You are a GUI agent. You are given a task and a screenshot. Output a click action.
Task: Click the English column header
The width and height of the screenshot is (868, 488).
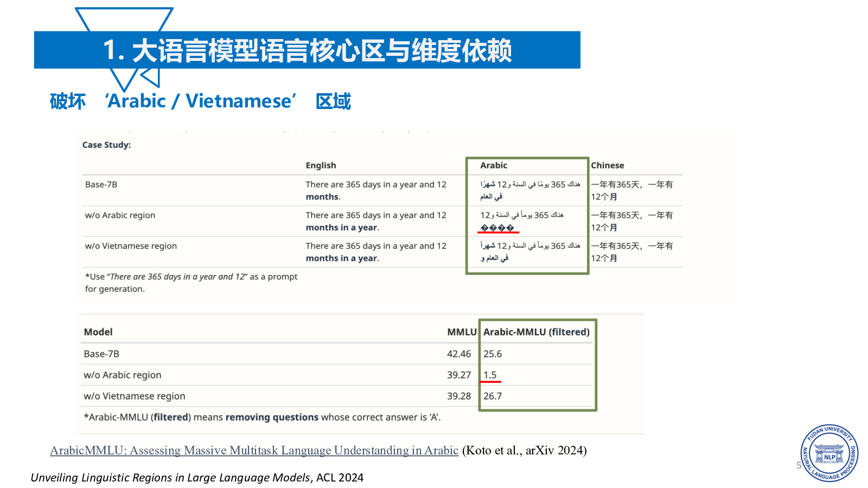(x=321, y=165)
